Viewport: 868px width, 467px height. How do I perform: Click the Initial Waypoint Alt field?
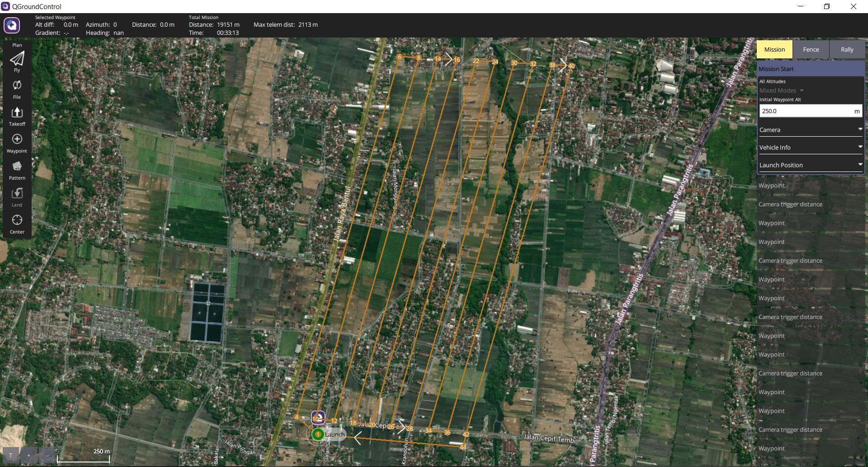click(805, 111)
